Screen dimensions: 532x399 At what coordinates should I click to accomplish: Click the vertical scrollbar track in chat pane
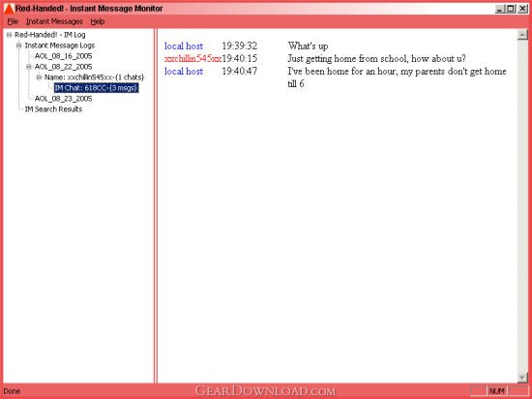tap(522, 206)
